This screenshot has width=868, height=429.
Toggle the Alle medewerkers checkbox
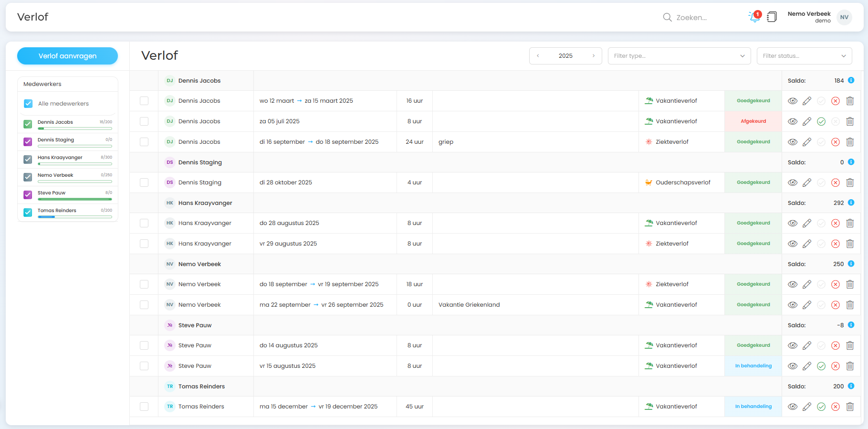coord(28,104)
